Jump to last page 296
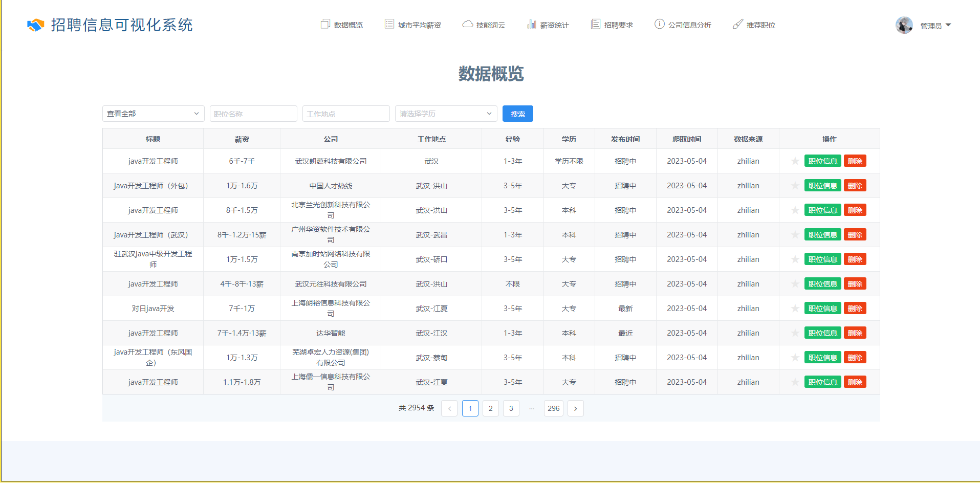980x483 pixels. pos(554,408)
